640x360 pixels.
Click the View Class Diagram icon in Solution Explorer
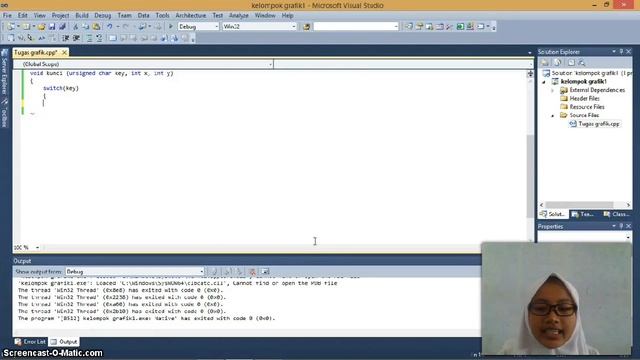pyautogui.click(x=582, y=62)
